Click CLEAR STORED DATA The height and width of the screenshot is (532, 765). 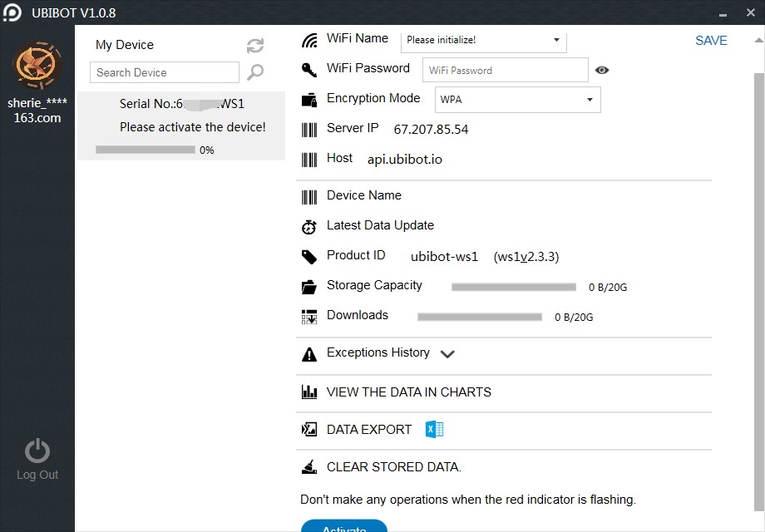point(393,467)
